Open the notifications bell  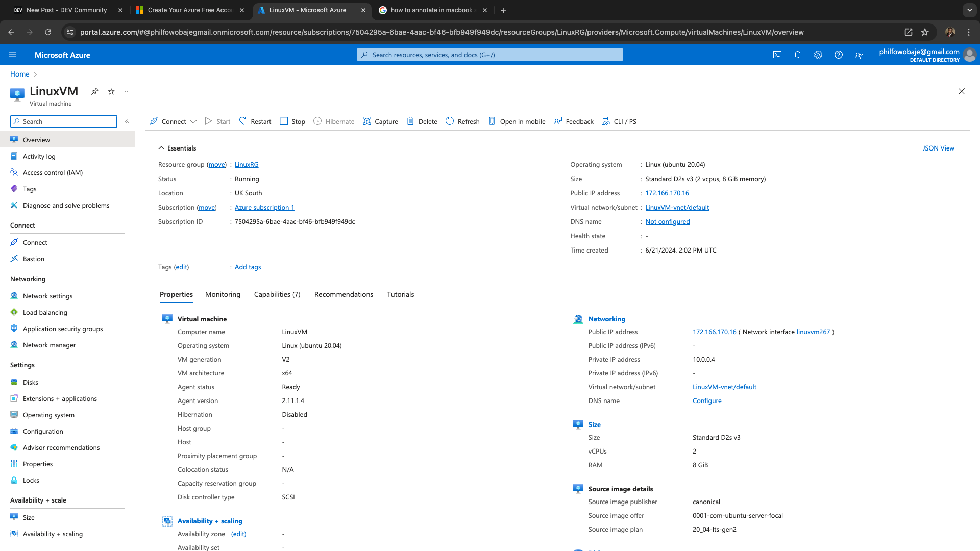coord(797,55)
